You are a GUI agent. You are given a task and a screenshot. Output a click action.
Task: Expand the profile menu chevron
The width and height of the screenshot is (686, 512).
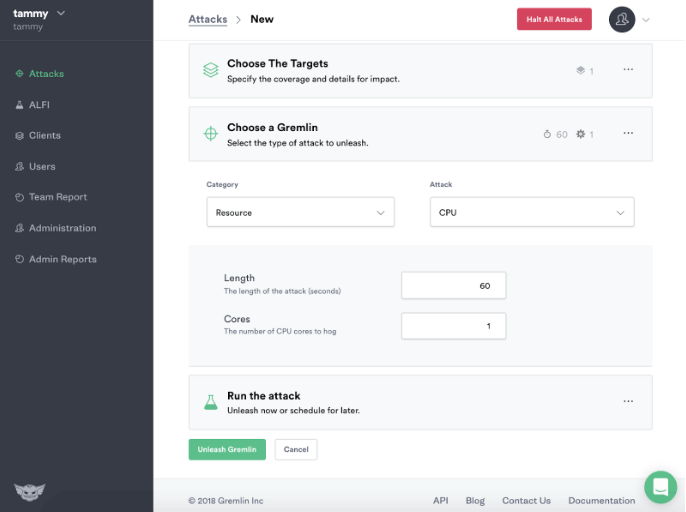pyautogui.click(x=646, y=20)
